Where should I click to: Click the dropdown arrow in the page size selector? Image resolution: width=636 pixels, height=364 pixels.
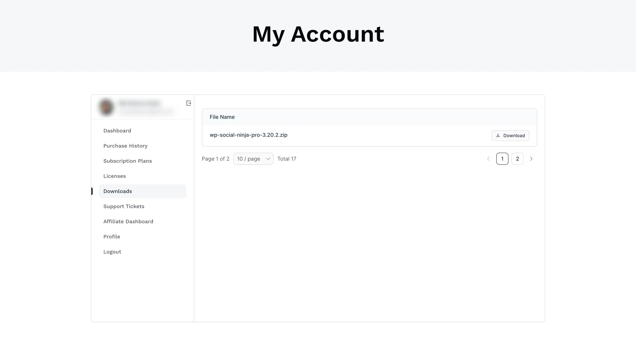click(x=268, y=159)
